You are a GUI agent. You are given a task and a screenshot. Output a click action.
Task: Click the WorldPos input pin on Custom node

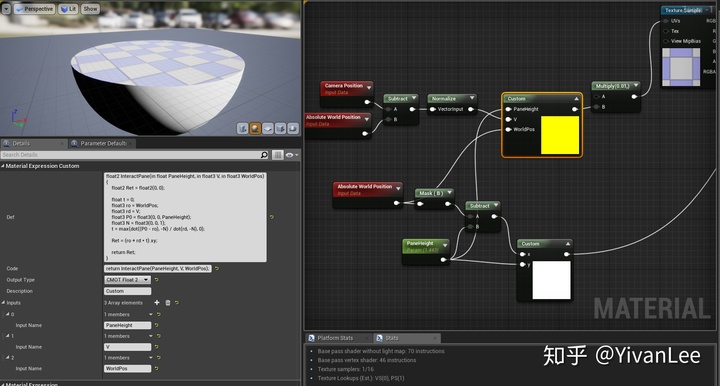509,129
